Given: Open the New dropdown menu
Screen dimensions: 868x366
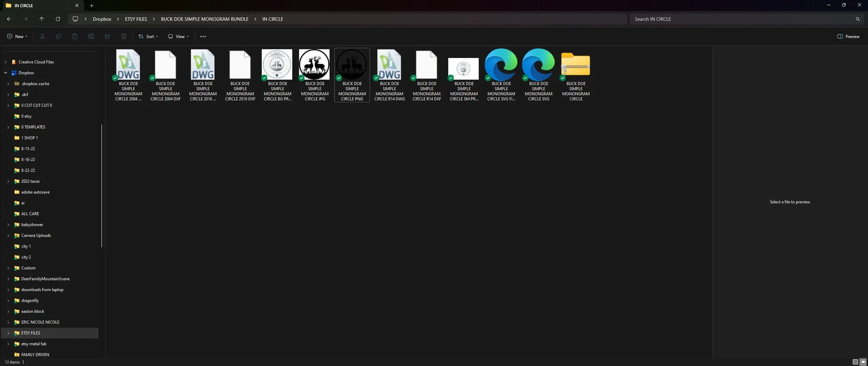Looking at the screenshot, I should (x=17, y=36).
